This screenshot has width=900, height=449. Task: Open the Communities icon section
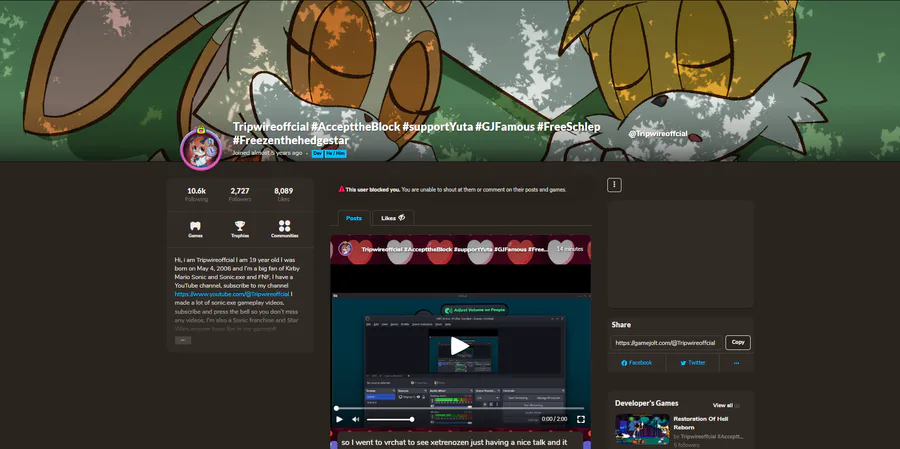pyautogui.click(x=285, y=229)
